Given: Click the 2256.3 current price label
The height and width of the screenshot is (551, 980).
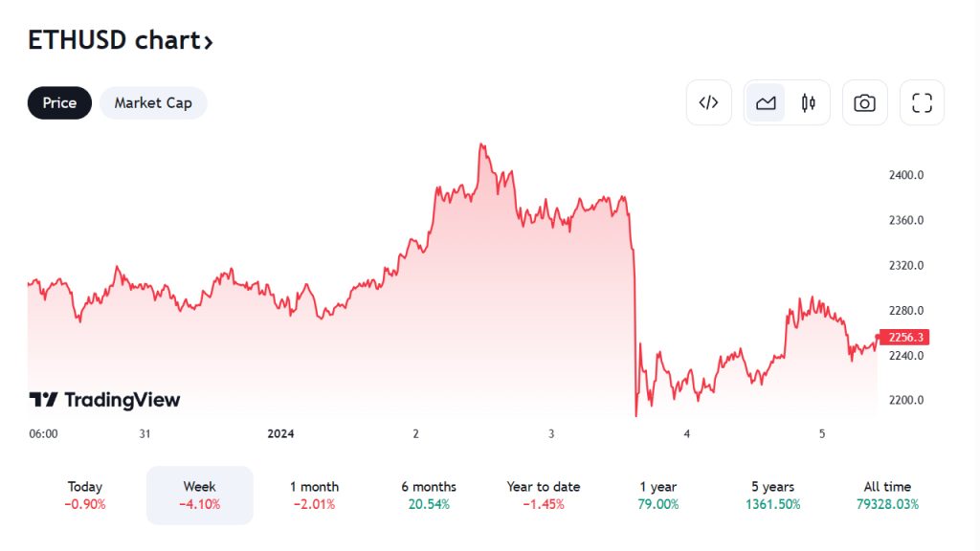Looking at the screenshot, I should (905, 338).
